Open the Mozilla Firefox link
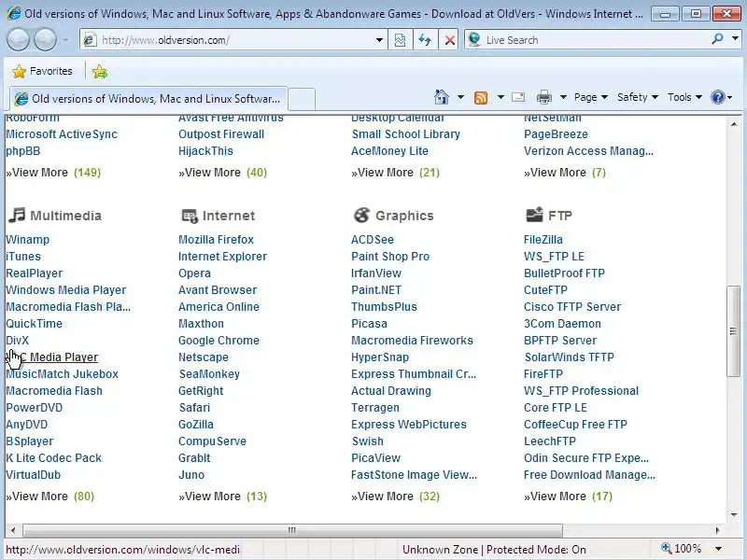 pyautogui.click(x=216, y=240)
